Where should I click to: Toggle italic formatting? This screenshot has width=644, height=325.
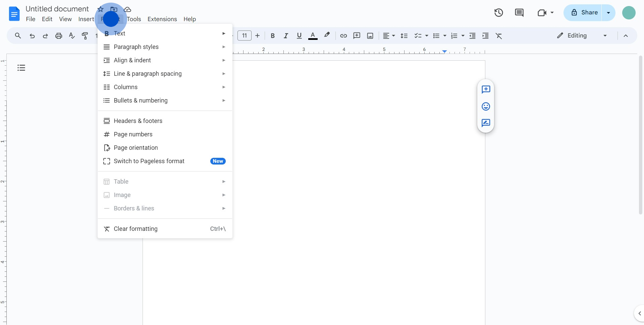286,36
